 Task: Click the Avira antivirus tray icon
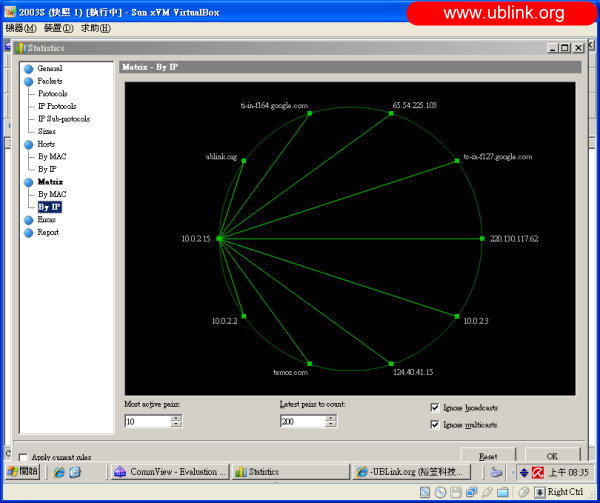coord(538,473)
